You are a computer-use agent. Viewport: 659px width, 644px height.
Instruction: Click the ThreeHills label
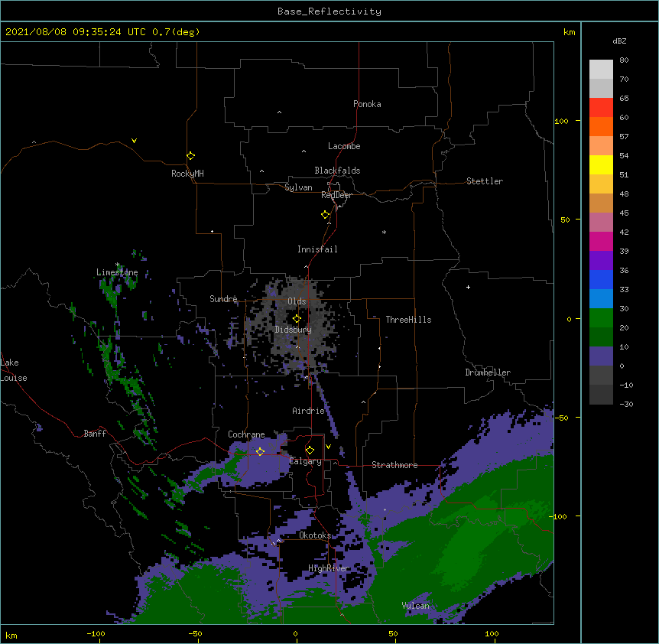click(x=408, y=320)
